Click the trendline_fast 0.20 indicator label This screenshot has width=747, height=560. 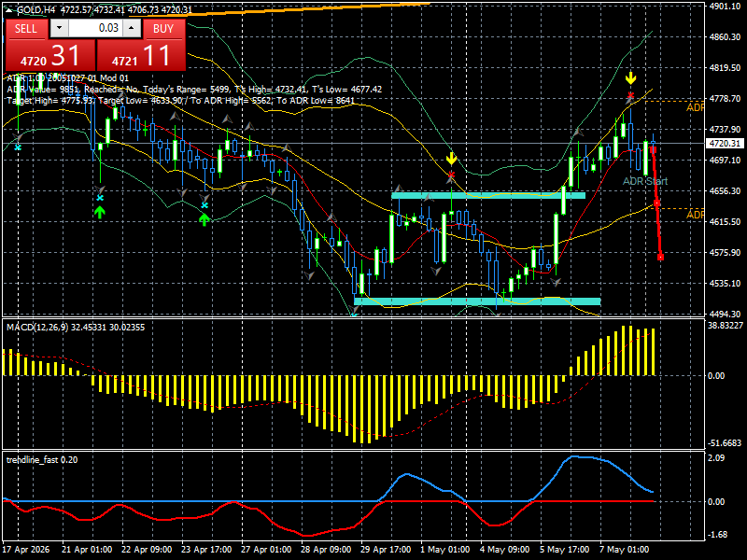42,459
